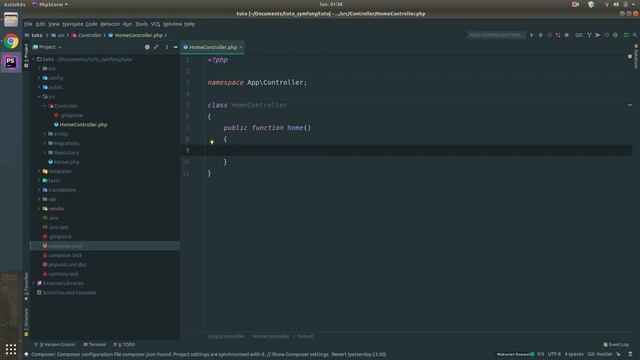Open the View menu
This screenshot has height=360, width=640.
pos(54,24)
